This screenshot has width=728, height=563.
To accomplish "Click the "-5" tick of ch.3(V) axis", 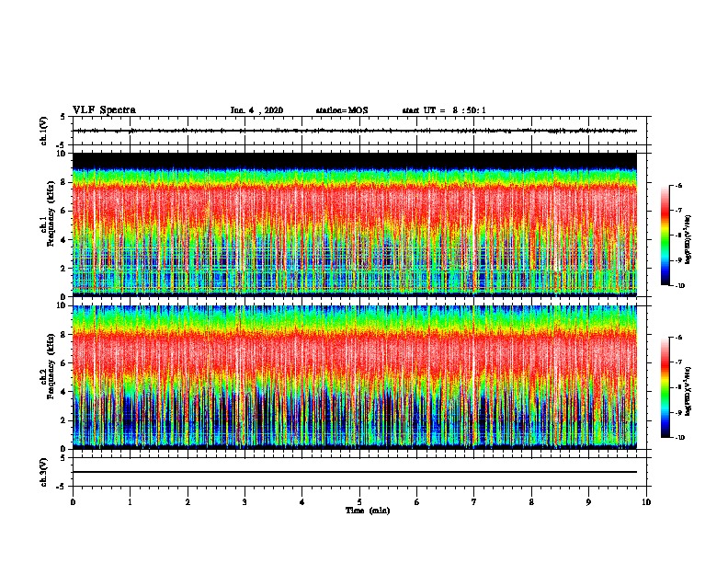I will pyautogui.click(x=62, y=487).
